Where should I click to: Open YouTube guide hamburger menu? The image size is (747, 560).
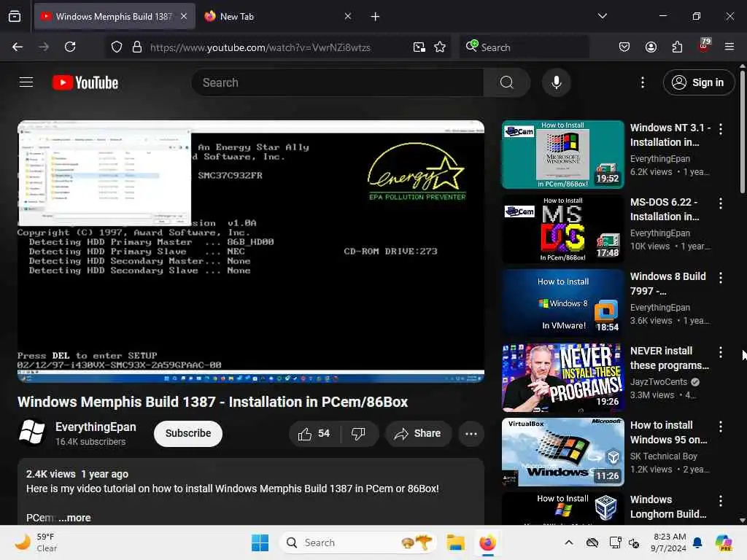point(26,82)
